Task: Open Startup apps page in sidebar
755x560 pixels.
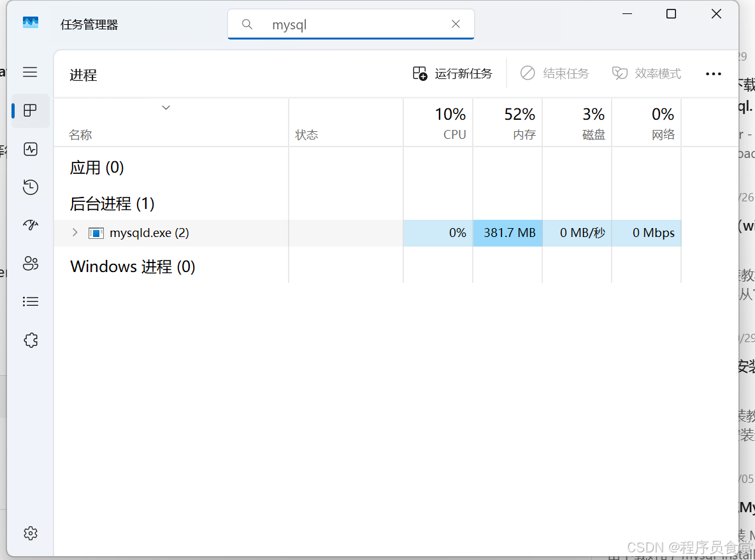Action: point(31,225)
